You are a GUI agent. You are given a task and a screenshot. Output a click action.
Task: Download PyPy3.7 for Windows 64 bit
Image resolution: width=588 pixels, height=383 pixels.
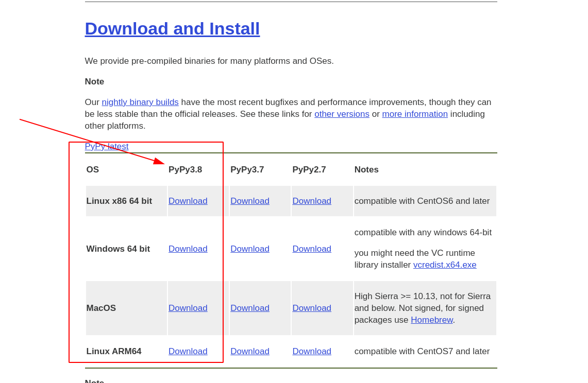pos(250,249)
